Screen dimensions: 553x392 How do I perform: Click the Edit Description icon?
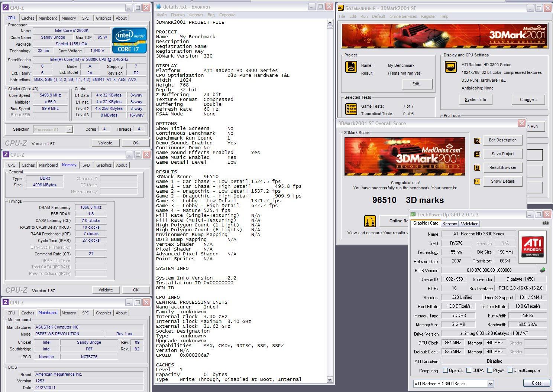tap(477, 141)
